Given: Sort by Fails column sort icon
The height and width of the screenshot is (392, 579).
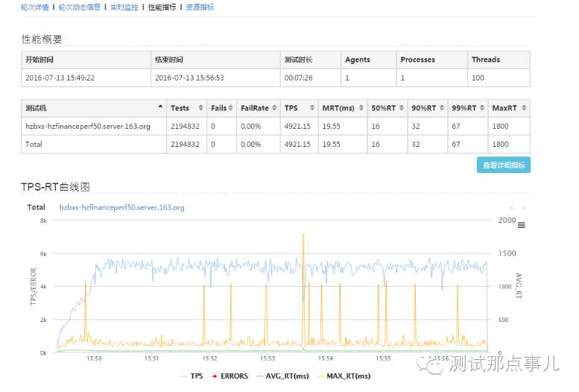Looking at the screenshot, I should [x=230, y=107].
